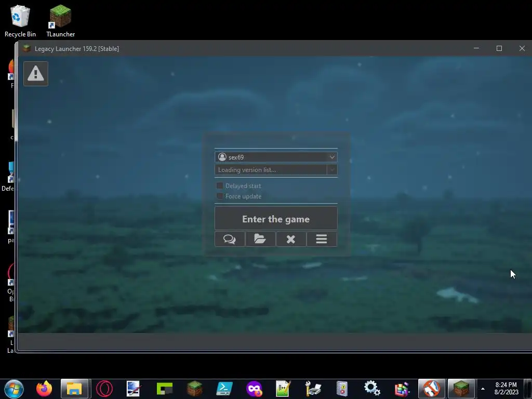The height and width of the screenshot is (399, 532).
Task: Click the Show desktop strip beside the clock
Action: point(528,389)
